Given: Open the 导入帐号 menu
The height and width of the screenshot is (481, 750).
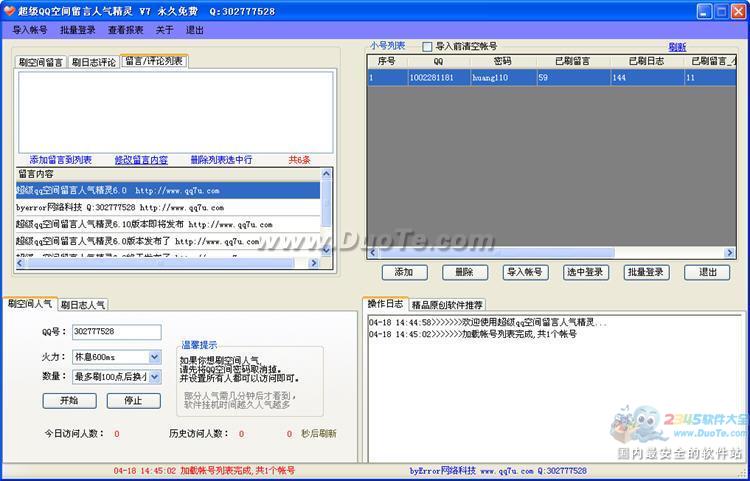Looking at the screenshot, I should (x=30, y=30).
